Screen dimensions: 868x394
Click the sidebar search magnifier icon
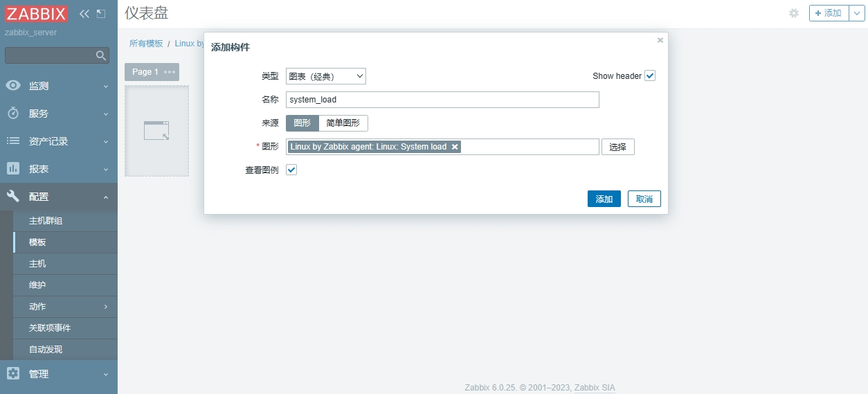[x=101, y=55]
